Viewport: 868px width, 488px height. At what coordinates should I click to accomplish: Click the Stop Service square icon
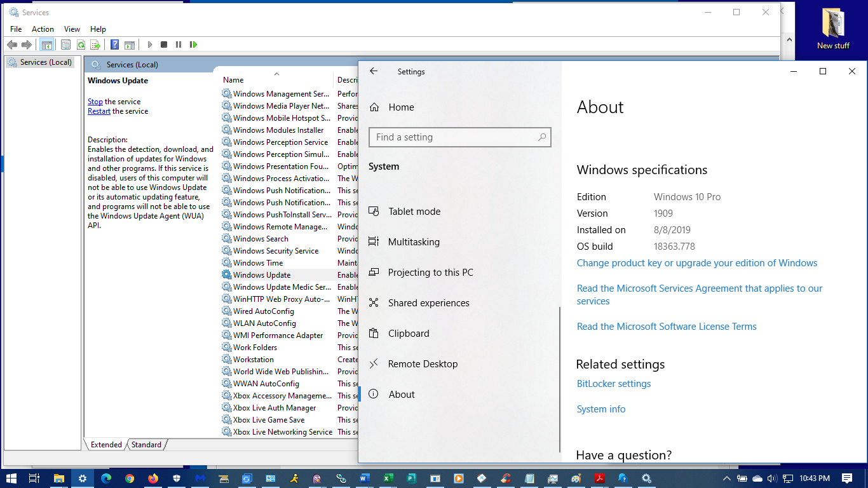(x=164, y=44)
